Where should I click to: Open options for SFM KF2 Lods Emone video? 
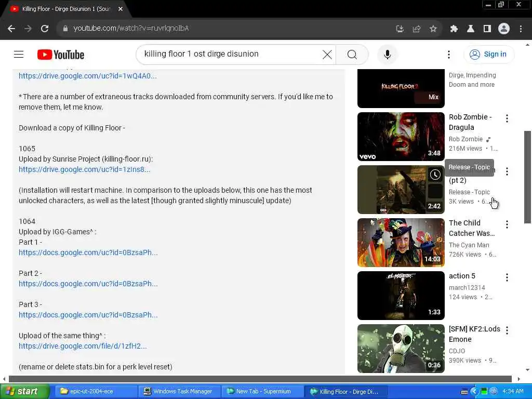point(507,330)
